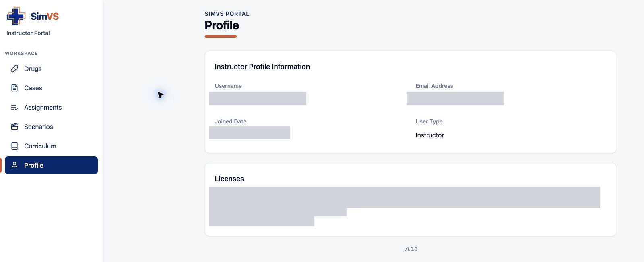Click the redacted Email Address value
Viewport: 644px width, 262px height.
point(455,98)
